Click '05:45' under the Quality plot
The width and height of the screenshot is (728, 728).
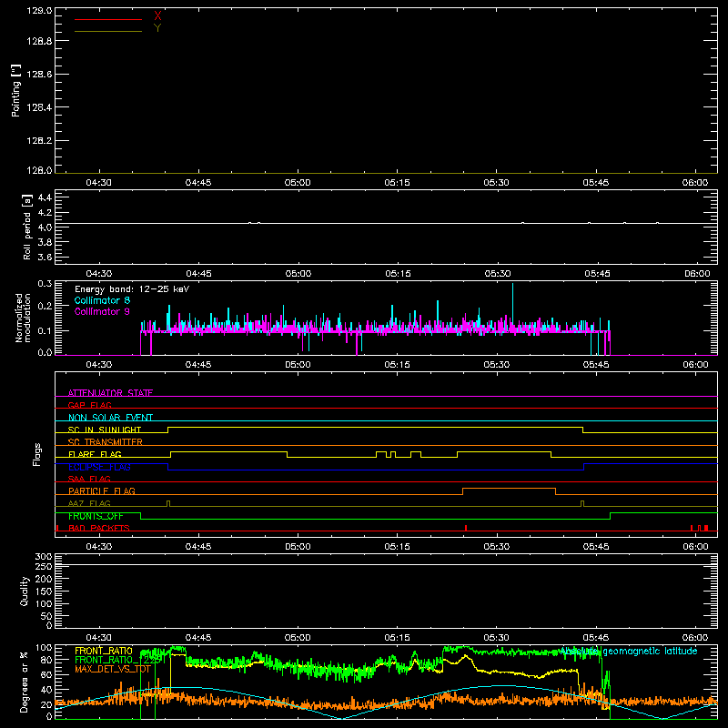[596, 638]
